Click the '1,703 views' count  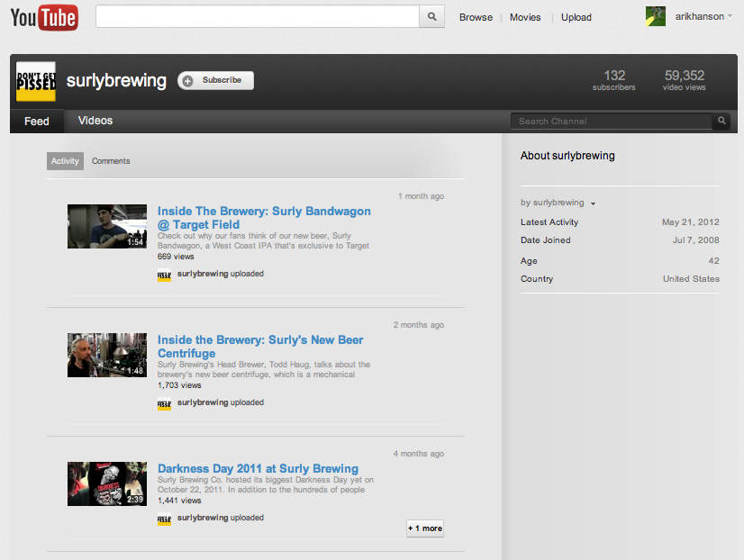179,385
